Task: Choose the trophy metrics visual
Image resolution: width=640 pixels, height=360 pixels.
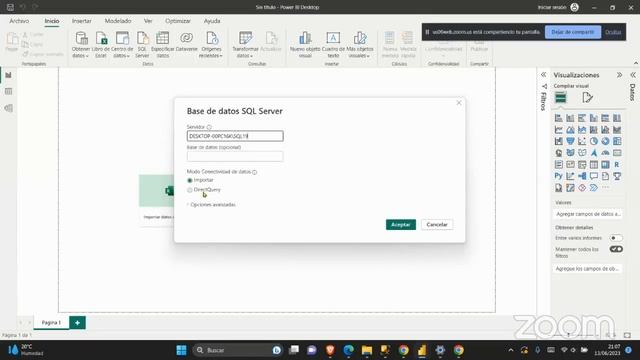Action: click(617, 176)
